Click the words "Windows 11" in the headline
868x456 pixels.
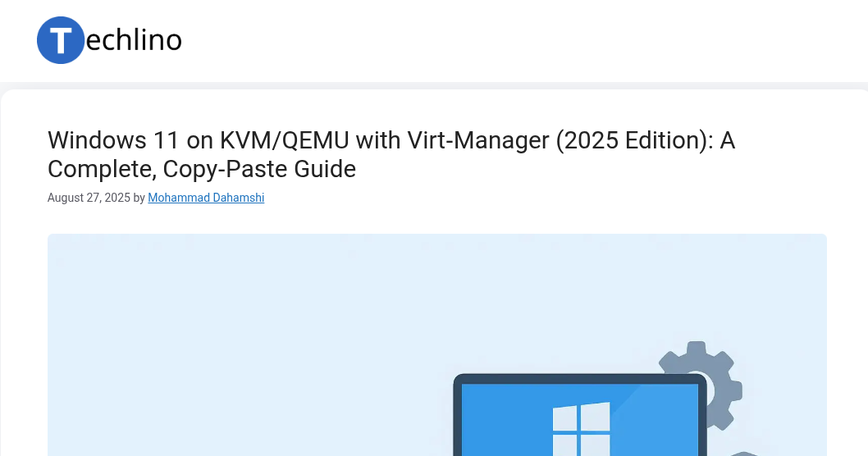coord(113,140)
